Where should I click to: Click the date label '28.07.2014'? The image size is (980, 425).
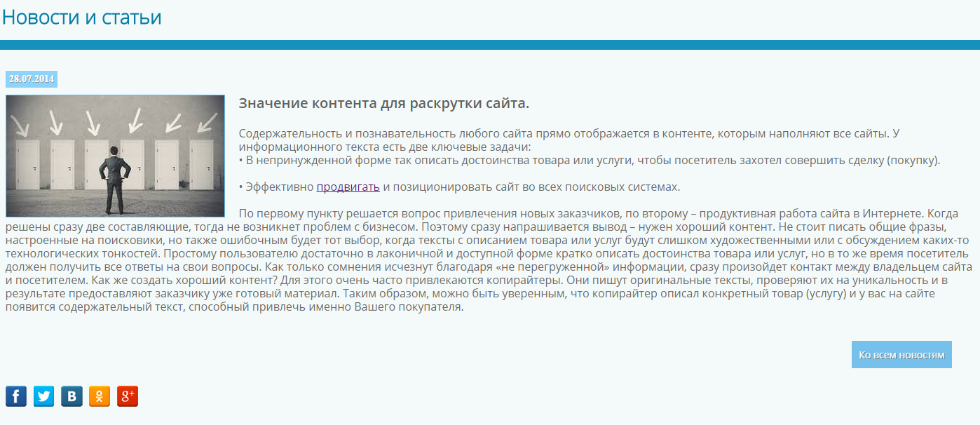32,79
